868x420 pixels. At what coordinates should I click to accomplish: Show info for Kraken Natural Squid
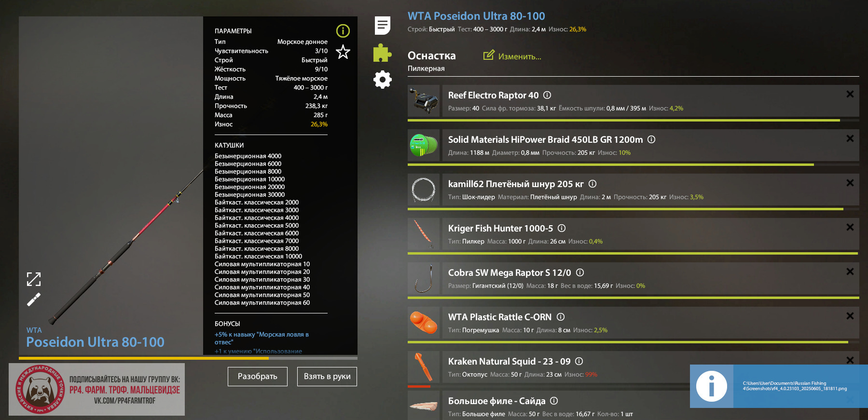tap(579, 361)
